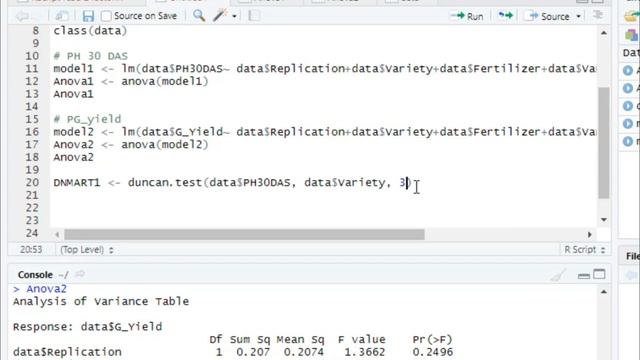Save the current R script
This screenshot has height=360, width=640.
click(88, 16)
